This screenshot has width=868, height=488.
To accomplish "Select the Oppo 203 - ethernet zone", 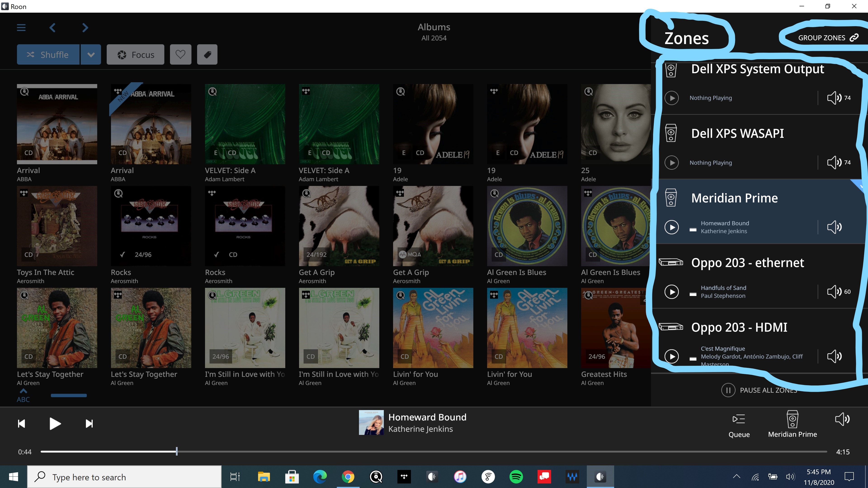I will tap(747, 263).
